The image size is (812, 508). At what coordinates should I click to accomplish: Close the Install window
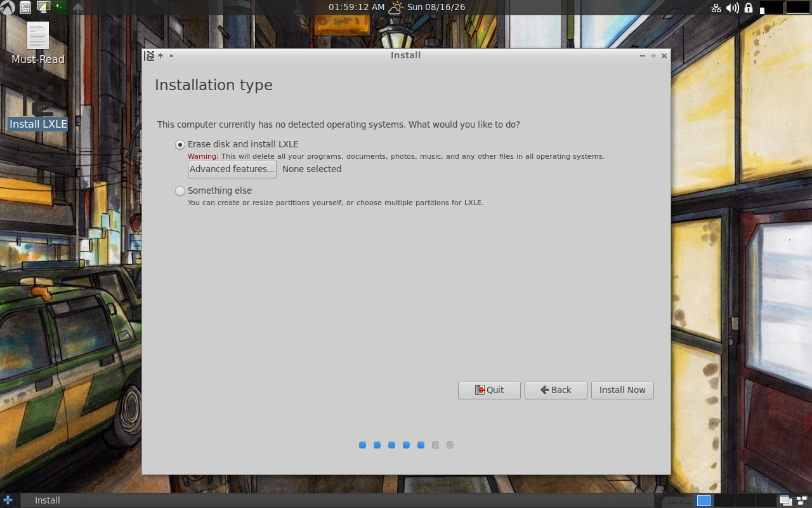click(x=664, y=56)
